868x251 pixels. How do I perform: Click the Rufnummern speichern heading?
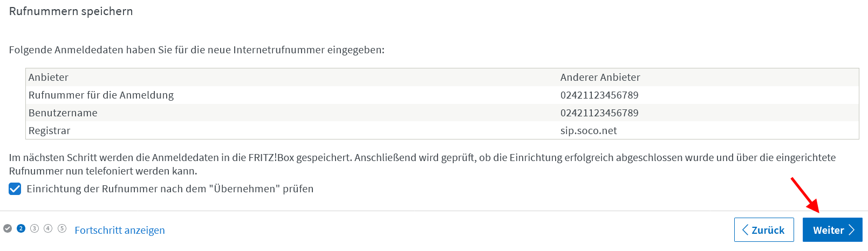[71, 11]
